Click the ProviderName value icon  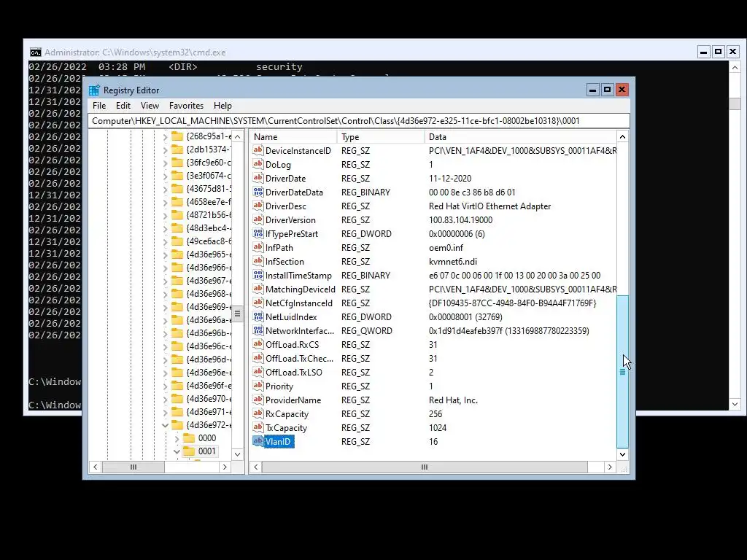(258, 400)
